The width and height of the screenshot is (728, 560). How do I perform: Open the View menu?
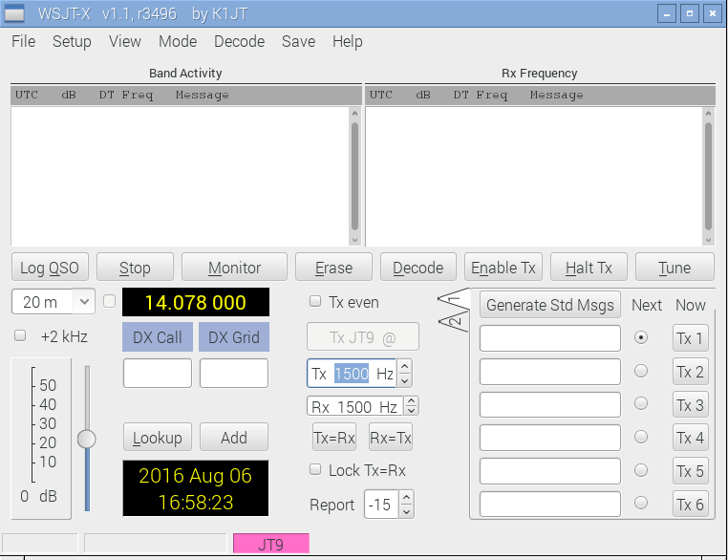click(x=125, y=41)
